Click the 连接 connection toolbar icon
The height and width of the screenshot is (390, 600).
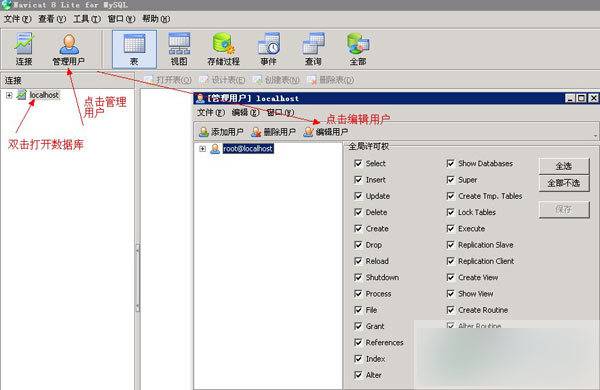24,49
